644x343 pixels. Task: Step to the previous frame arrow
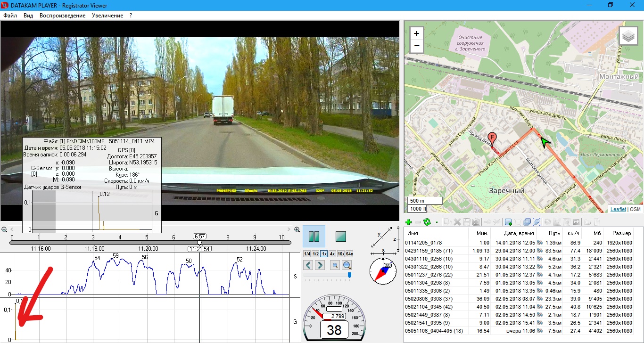click(308, 265)
